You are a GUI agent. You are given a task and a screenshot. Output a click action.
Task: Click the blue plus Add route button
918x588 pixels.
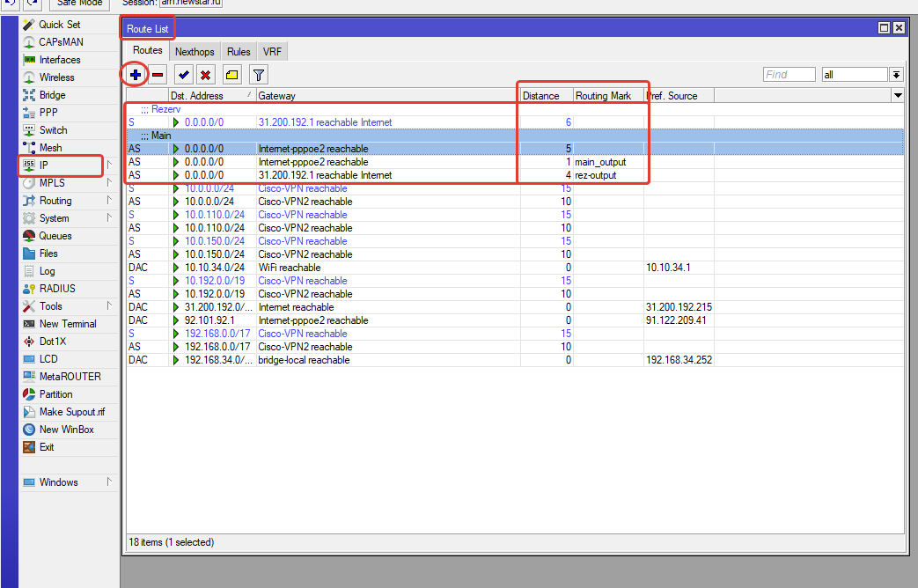(135, 75)
